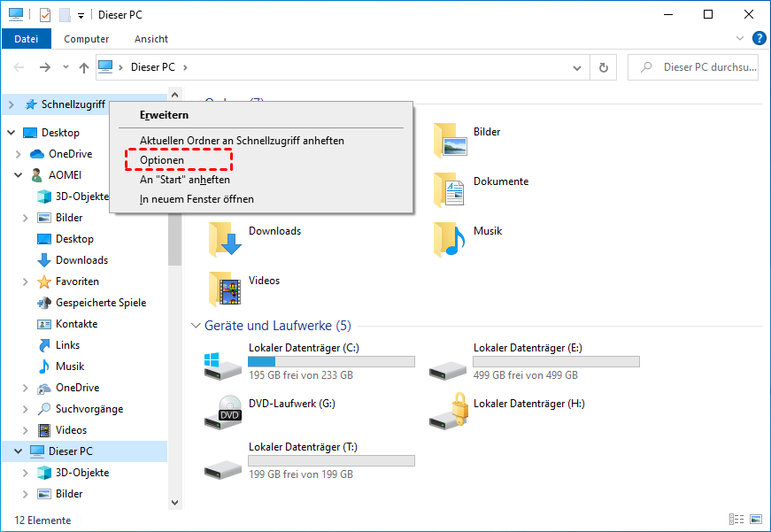Click the new folder quick access icon
The image size is (771, 532).
coord(65,15)
